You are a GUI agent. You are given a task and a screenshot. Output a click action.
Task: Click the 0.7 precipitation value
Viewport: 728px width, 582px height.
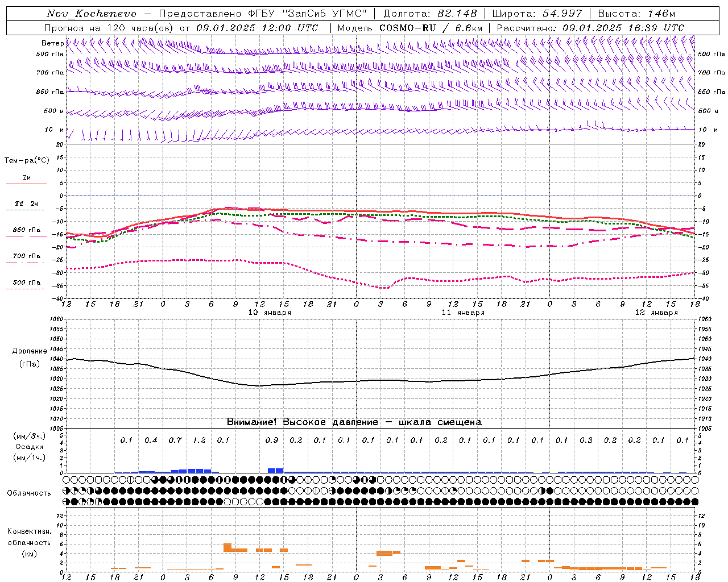(x=175, y=440)
